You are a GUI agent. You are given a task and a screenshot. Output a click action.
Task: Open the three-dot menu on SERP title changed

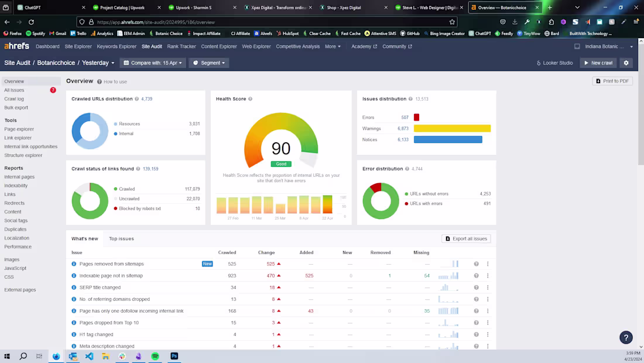click(488, 287)
